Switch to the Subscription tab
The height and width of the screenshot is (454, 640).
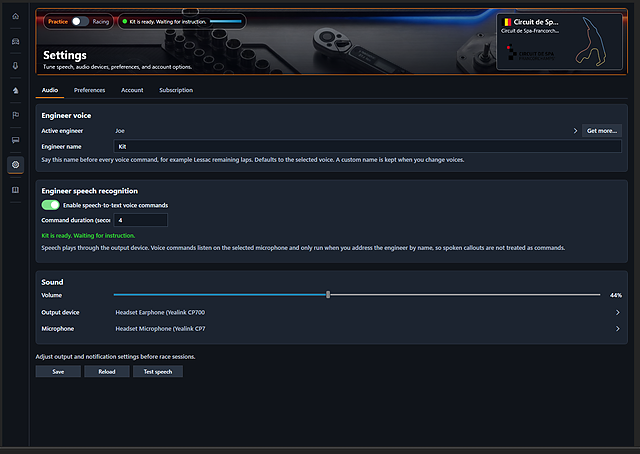point(176,90)
